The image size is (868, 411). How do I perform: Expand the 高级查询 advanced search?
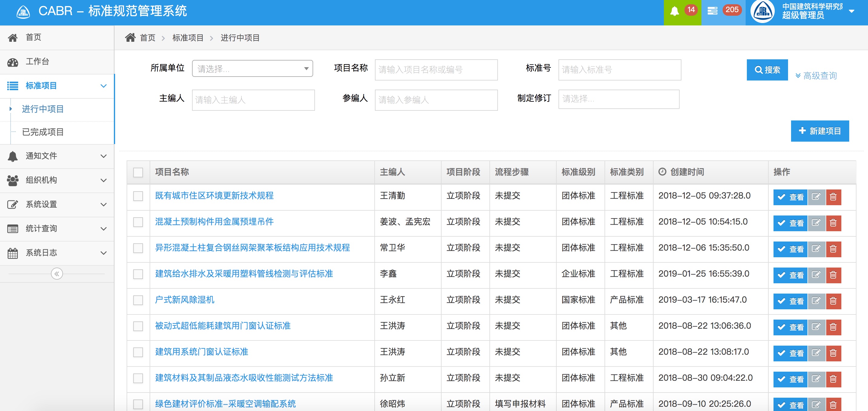tap(816, 75)
